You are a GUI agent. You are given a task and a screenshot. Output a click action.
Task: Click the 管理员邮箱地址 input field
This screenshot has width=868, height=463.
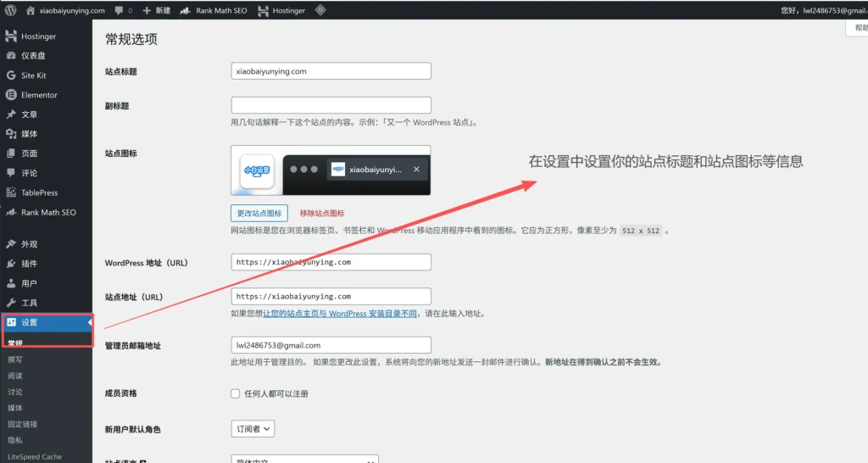point(331,345)
